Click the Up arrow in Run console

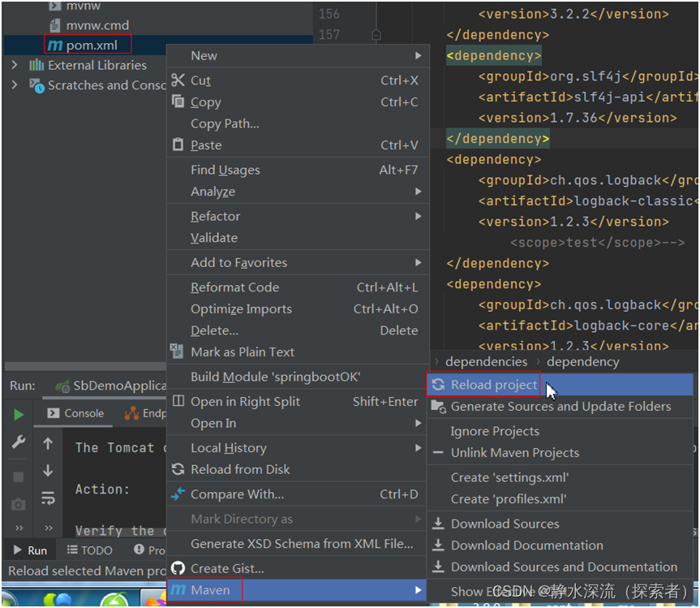pos(48,443)
